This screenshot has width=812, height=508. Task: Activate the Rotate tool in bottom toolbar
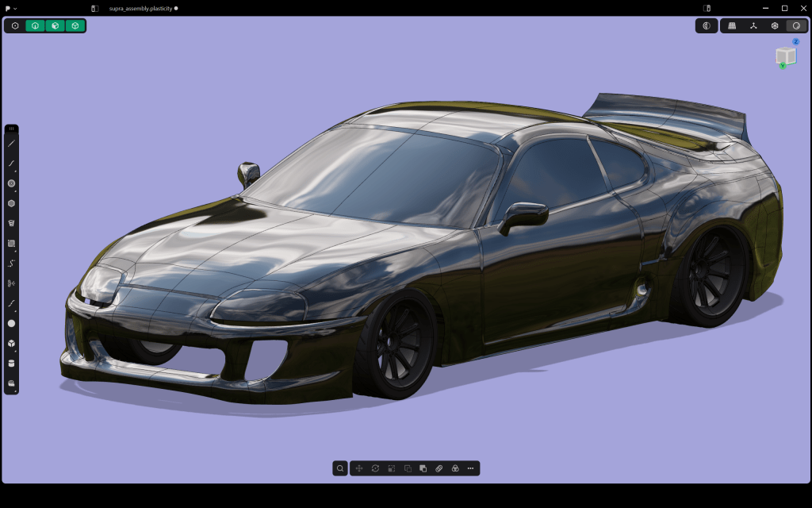374,468
